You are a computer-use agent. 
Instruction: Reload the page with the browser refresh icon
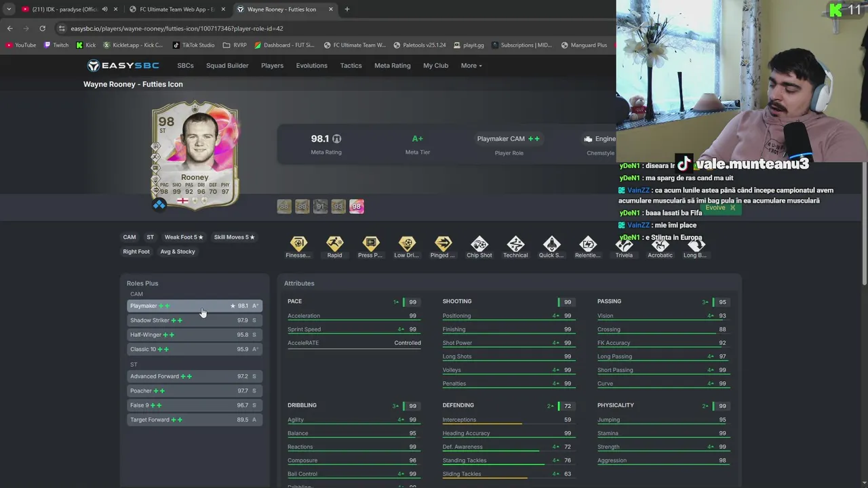42,28
